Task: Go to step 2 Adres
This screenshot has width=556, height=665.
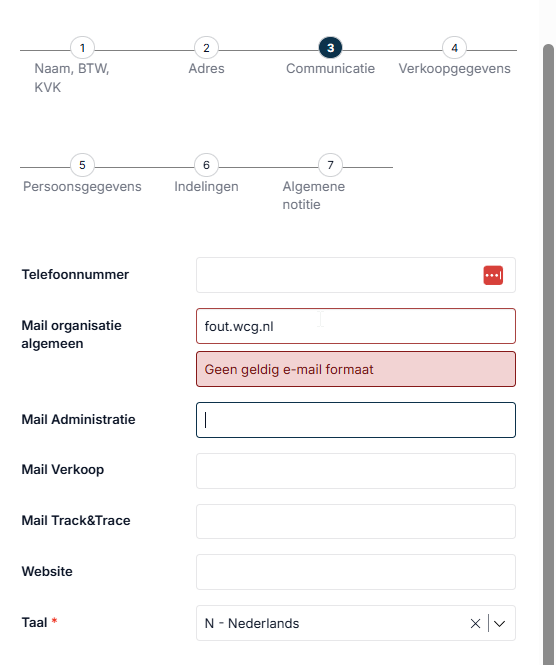Action: tap(206, 48)
